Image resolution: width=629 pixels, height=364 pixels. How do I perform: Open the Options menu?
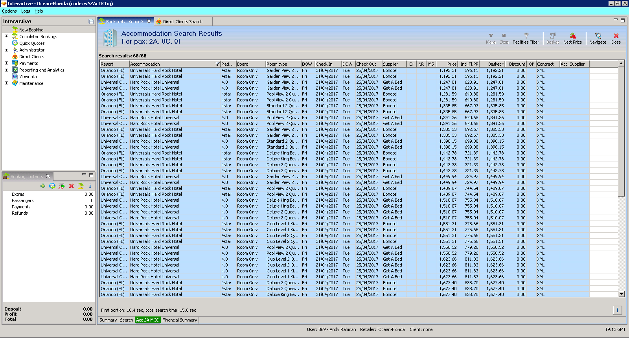[x=9, y=11]
